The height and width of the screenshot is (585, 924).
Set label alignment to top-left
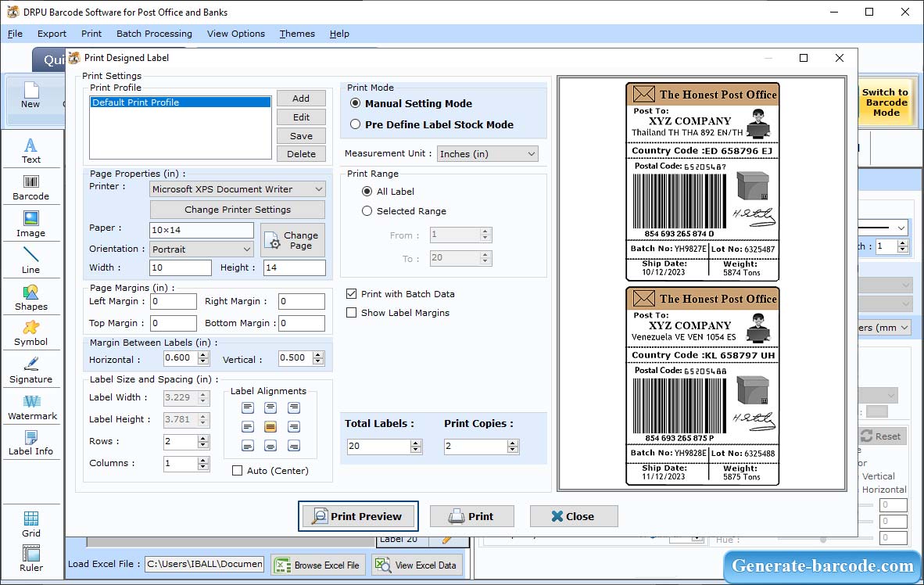point(248,407)
